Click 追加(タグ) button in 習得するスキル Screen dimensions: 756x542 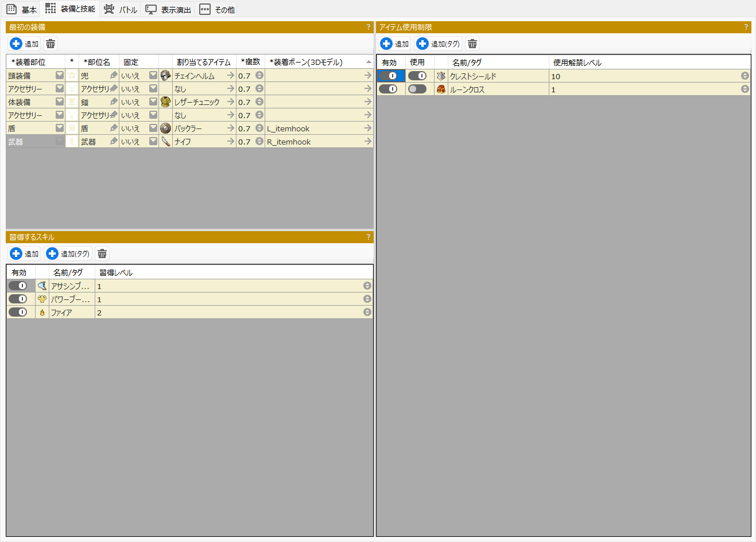pyautogui.click(x=68, y=254)
